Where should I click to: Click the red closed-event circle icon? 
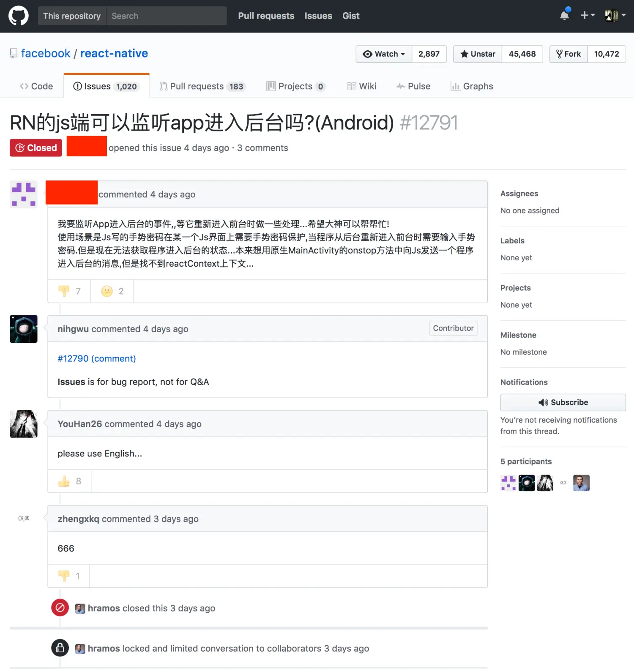pos(60,608)
